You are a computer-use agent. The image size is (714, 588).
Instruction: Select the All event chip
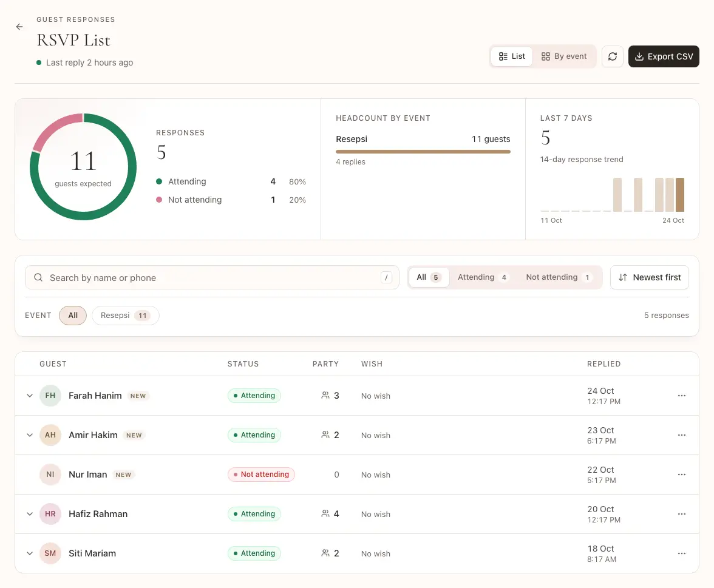73,316
